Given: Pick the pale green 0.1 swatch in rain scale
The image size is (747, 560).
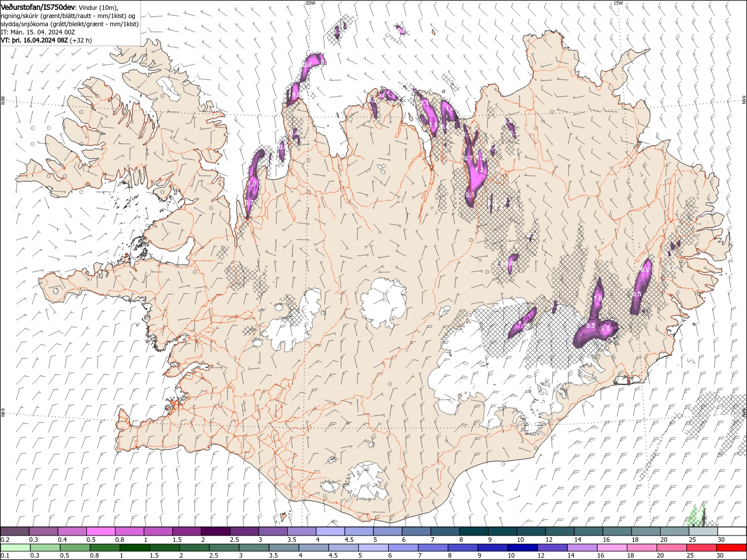Looking at the screenshot, I should (15, 548).
